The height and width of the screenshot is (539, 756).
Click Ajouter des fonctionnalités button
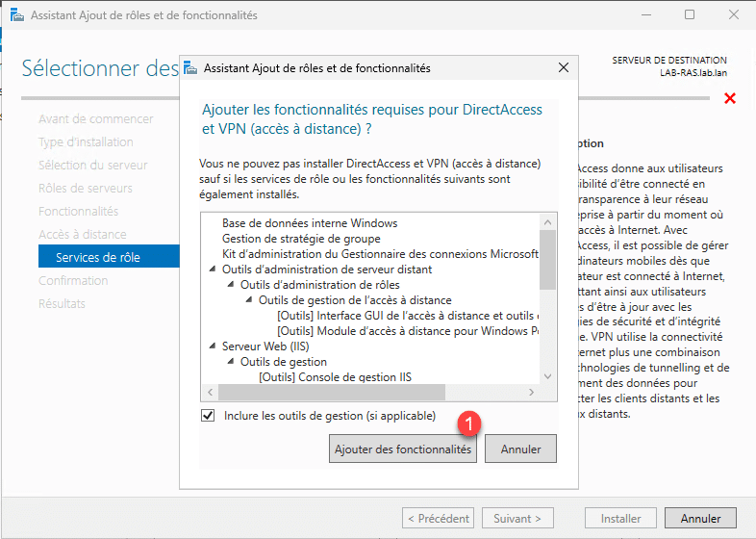pos(402,449)
